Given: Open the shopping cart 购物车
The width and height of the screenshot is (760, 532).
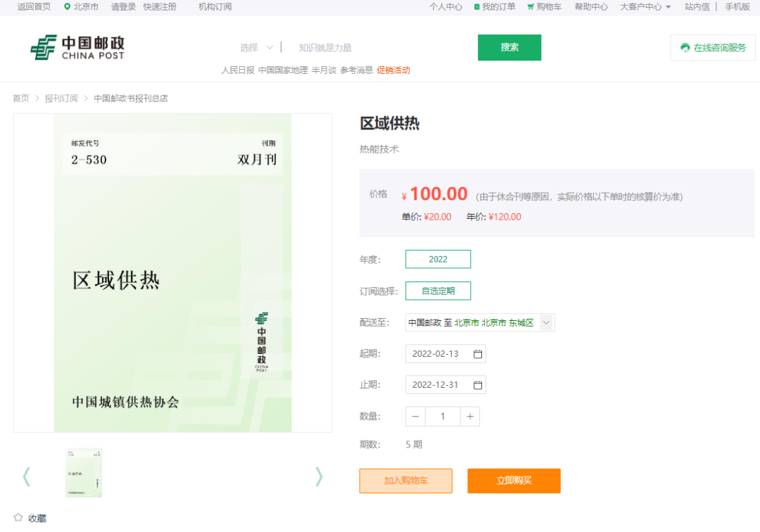Looking at the screenshot, I should click(x=544, y=7).
